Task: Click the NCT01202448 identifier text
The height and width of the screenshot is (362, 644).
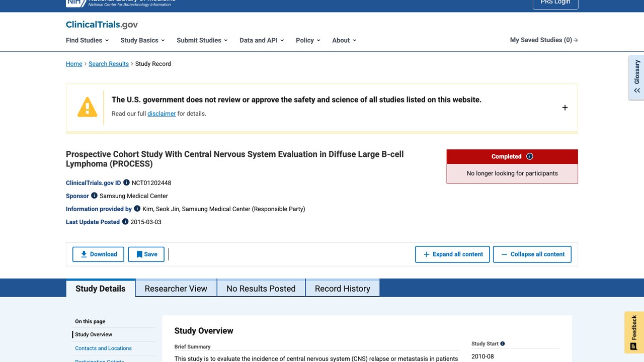Action: pyautogui.click(x=151, y=183)
